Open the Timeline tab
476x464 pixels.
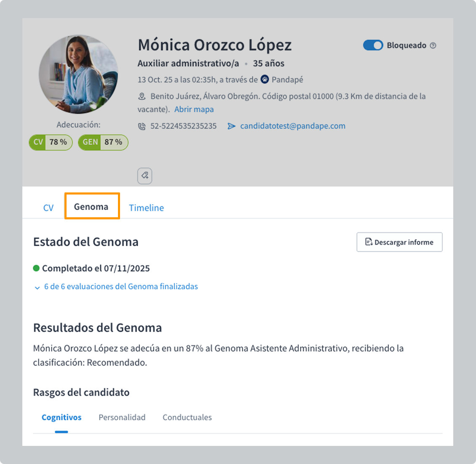[146, 208]
